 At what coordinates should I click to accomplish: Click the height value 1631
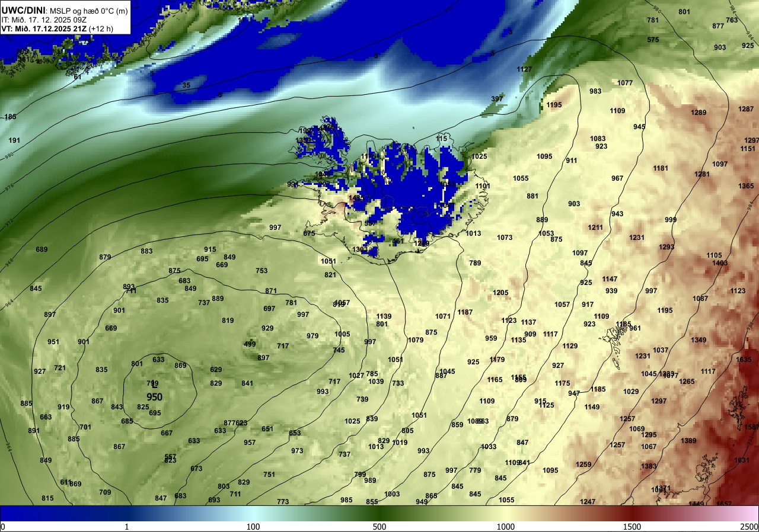[742, 460]
